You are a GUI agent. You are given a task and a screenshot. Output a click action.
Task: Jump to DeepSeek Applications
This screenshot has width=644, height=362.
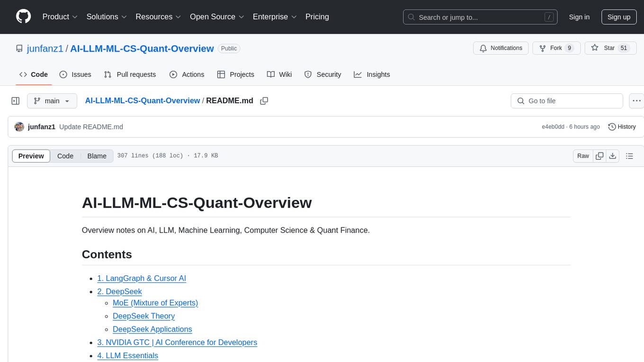pos(152,329)
